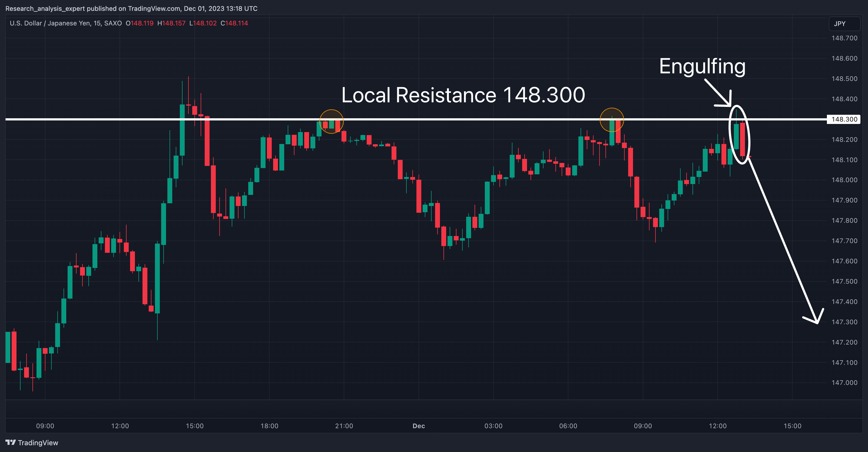This screenshot has width=868, height=452.
Task: Click the U.S. Dollar / Japanese Yen title
Action: (50, 23)
